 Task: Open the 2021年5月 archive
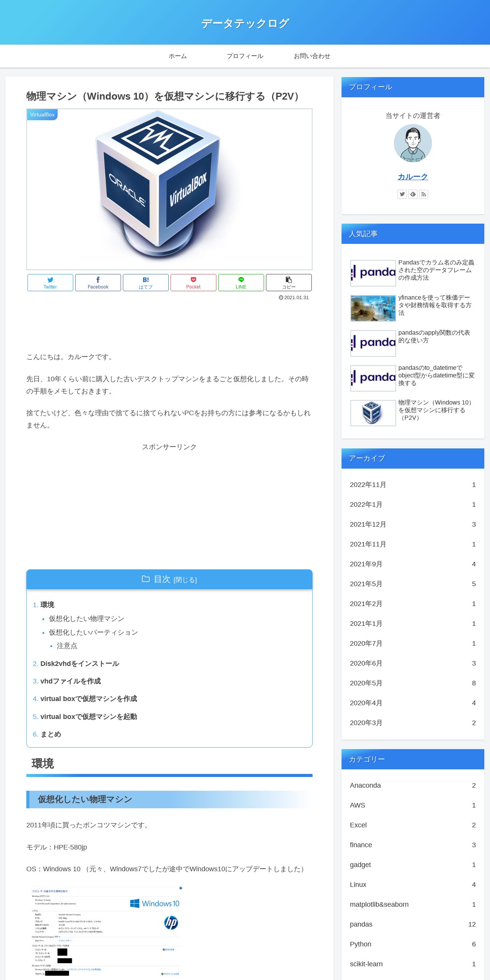pos(413,584)
